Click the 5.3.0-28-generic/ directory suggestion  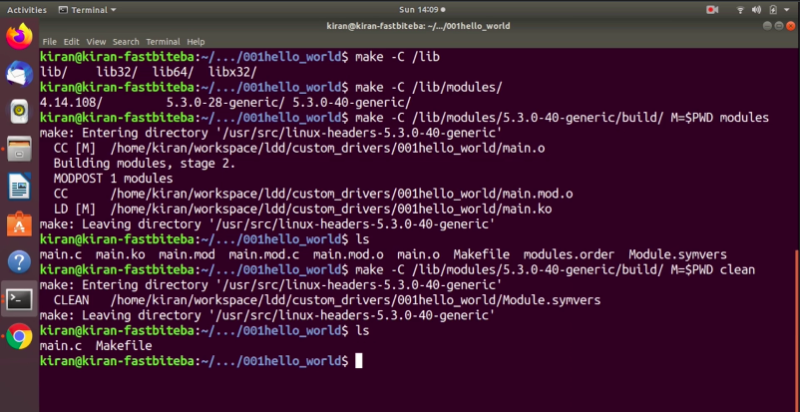[226, 102]
